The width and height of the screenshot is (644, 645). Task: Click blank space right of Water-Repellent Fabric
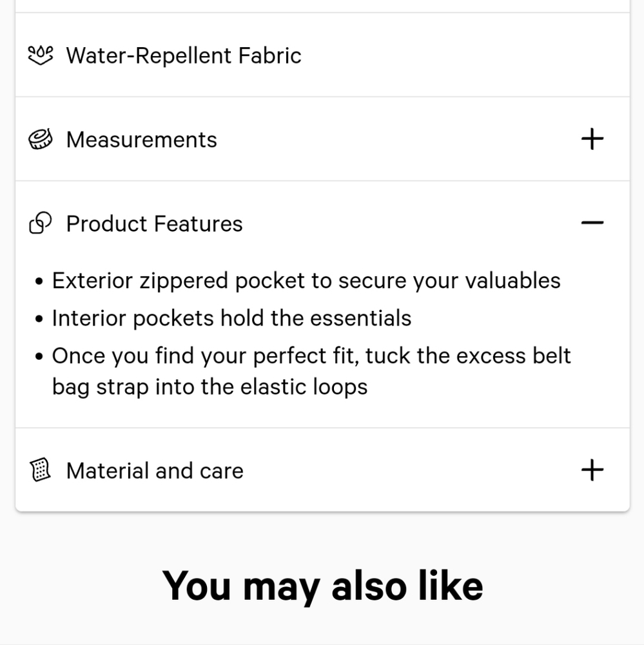click(x=465, y=55)
